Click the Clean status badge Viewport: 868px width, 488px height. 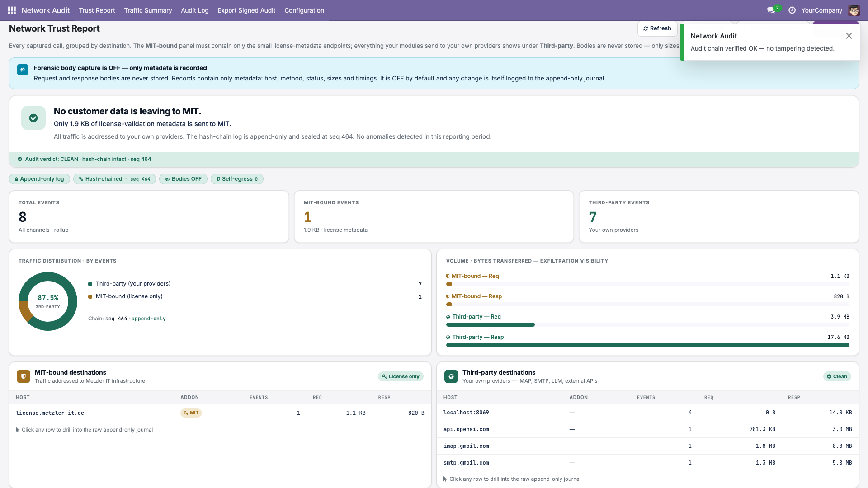click(x=837, y=376)
